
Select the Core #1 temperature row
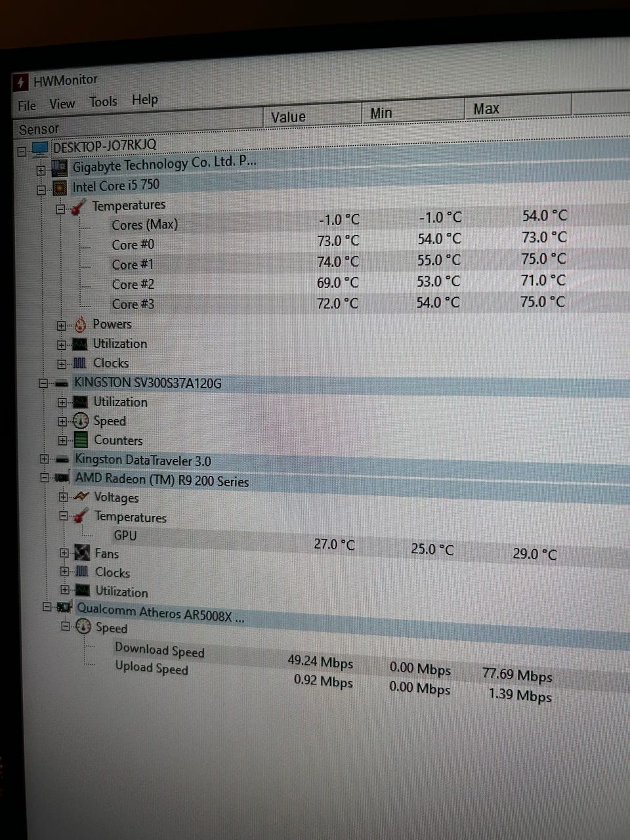pyautogui.click(x=133, y=264)
